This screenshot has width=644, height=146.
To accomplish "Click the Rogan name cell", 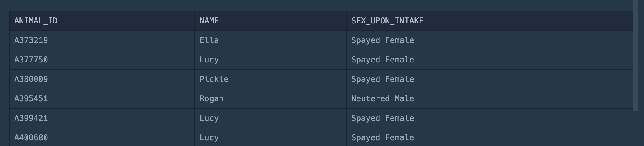I will pos(271,99).
